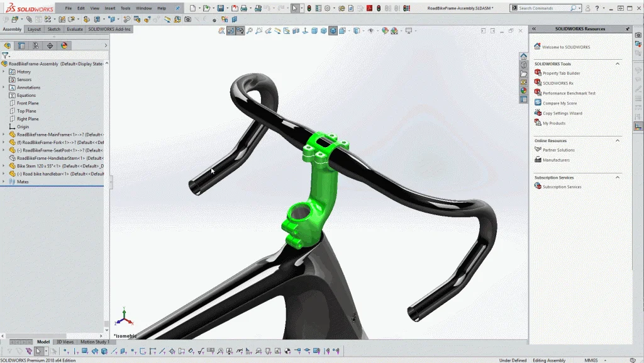Collapse the SOLIDWORKS Tools section
Image resolution: width=644 pixels, height=363 pixels.
click(618, 64)
